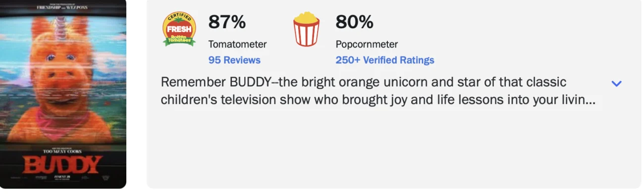Click the red BUDDY title on poster
The height and width of the screenshot is (194, 644).
click(63, 164)
